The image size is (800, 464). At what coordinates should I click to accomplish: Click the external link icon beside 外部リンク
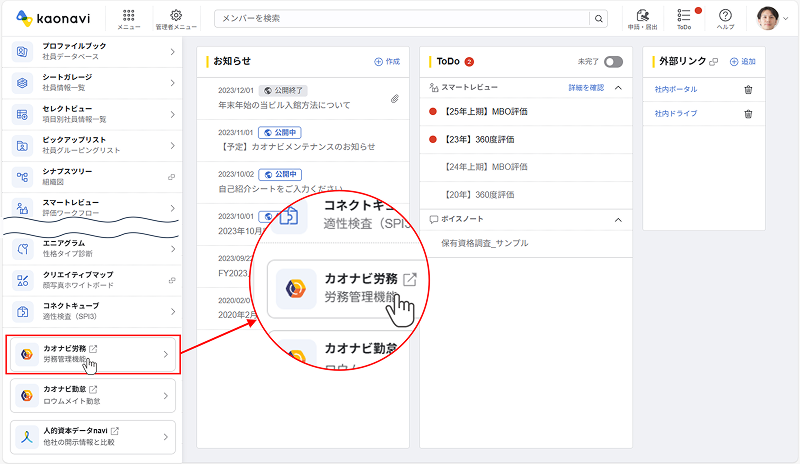(x=714, y=62)
